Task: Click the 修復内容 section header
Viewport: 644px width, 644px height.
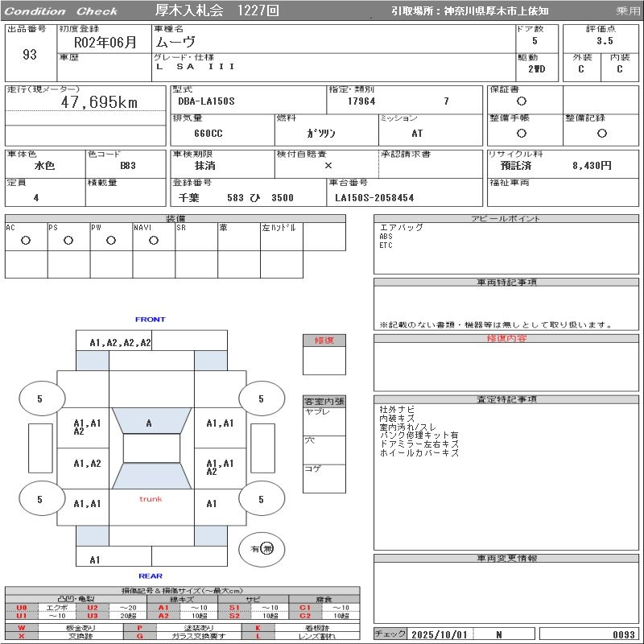Action: coord(506,339)
